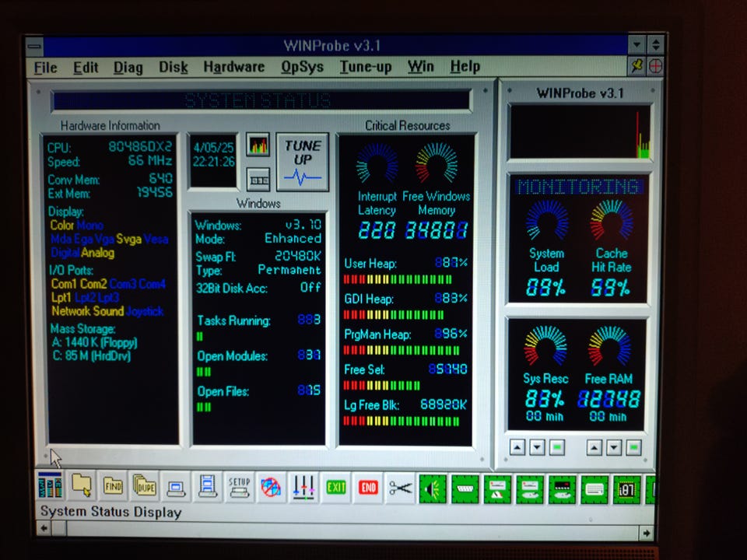Click the "System Status Display" status bar text
The image size is (747, 560).
(111, 512)
